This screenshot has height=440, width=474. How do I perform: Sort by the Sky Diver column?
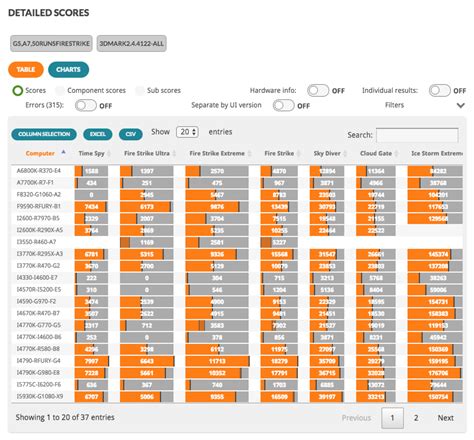click(327, 153)
